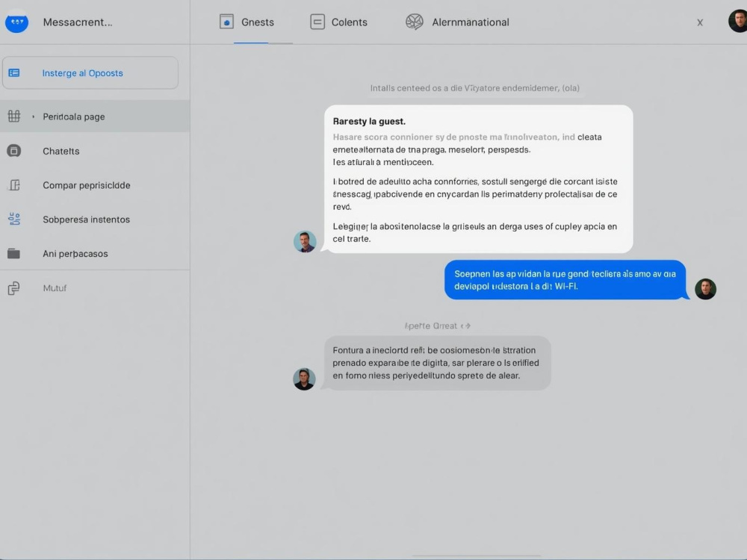The width and height of the screenshot is (747, 560).
Task: Click the arrows icon next to Aperte Qrreat
Action: click(x=466, y=326)
